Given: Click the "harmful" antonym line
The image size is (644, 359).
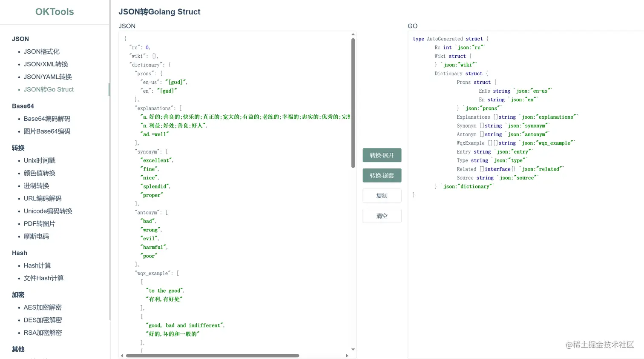Looking at the screenshot, I should click(x=154, y=247).
